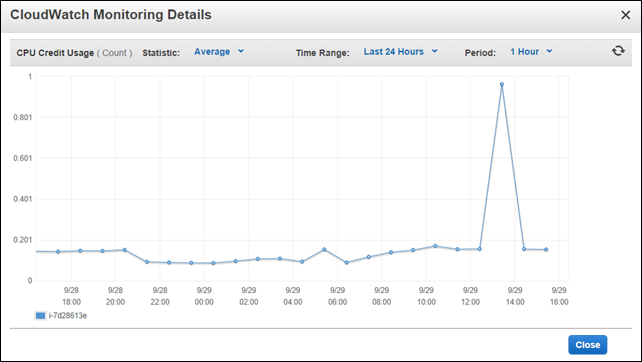Click the i-7d28613e legend color swatch

point(40,315)
